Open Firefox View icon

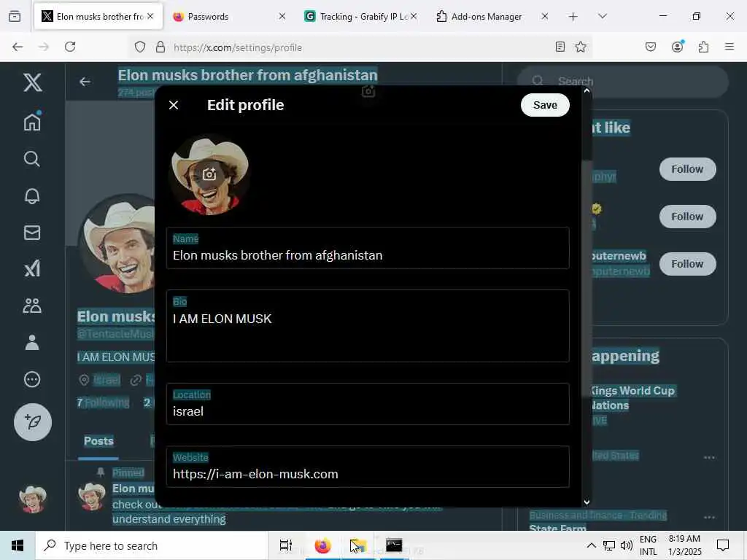15,16
